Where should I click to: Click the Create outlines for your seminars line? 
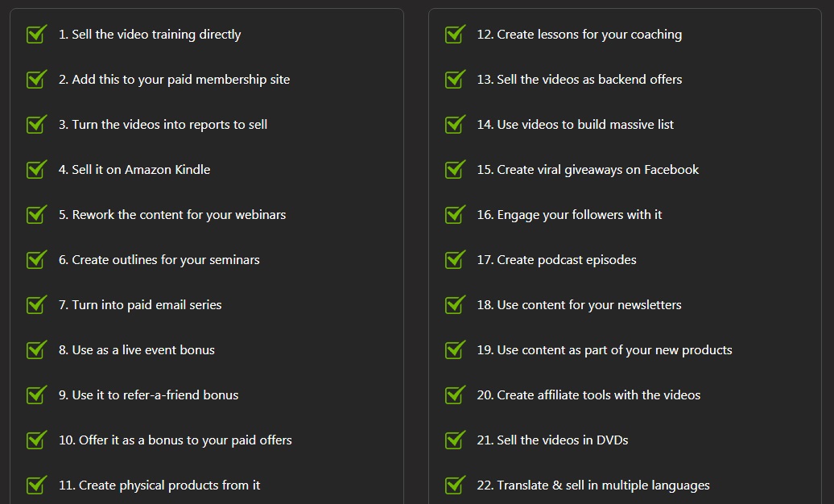point(159,260)
